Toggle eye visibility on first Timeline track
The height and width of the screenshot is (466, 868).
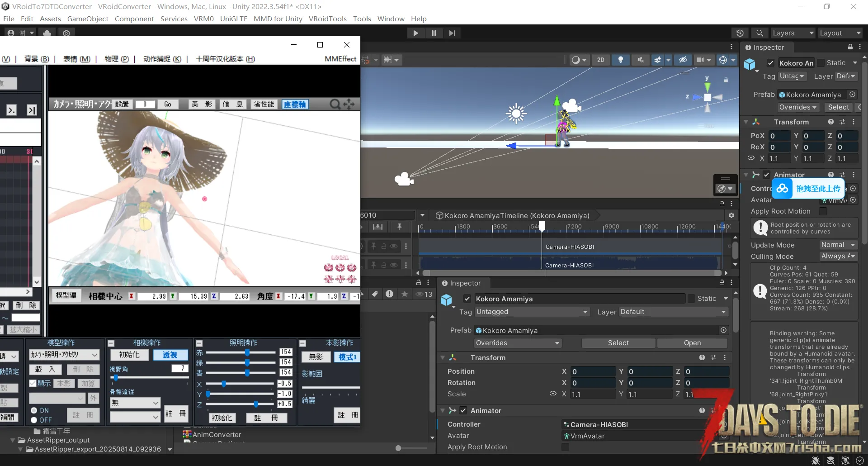pyautogui.click(x=394, y=246)
